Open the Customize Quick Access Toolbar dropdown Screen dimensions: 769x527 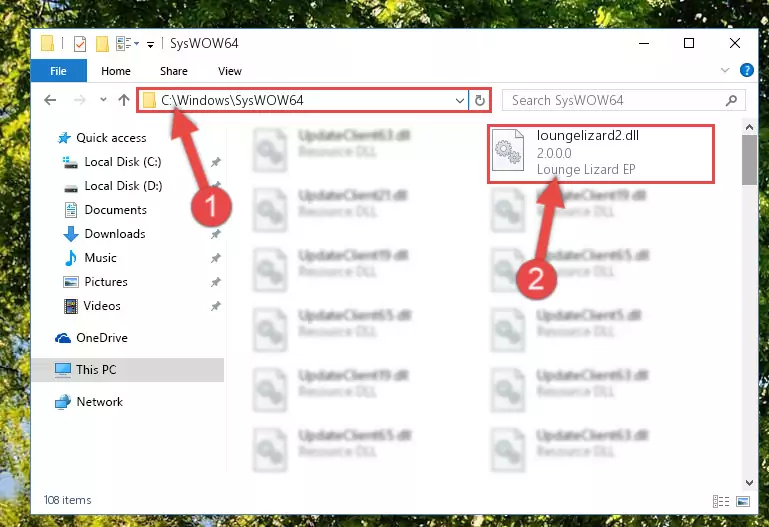coord(151,45)
